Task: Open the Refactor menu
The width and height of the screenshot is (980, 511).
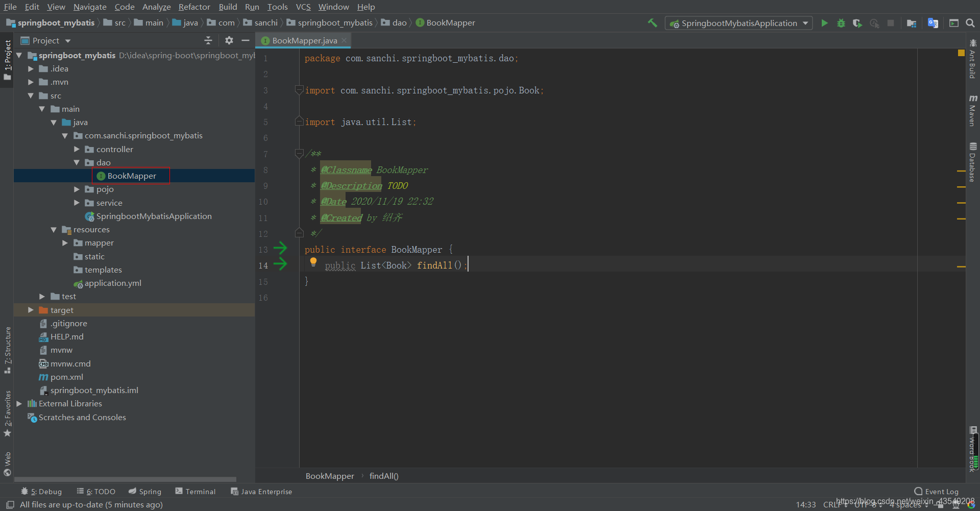Action: (194, 7)
